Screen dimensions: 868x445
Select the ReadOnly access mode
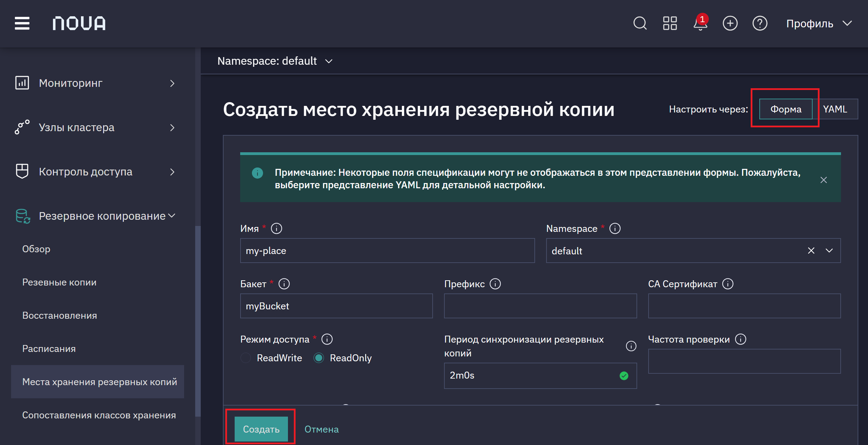319,358
